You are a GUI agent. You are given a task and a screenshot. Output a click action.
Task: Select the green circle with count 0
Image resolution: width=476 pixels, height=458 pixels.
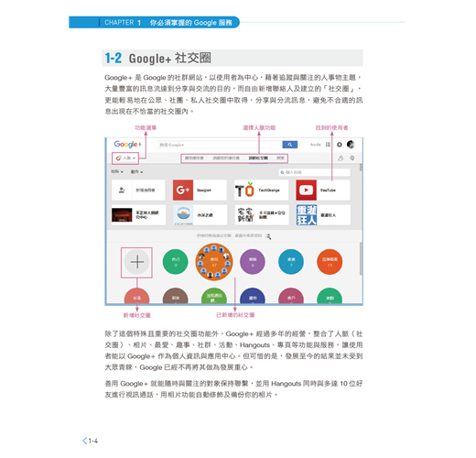pos(176,262)
